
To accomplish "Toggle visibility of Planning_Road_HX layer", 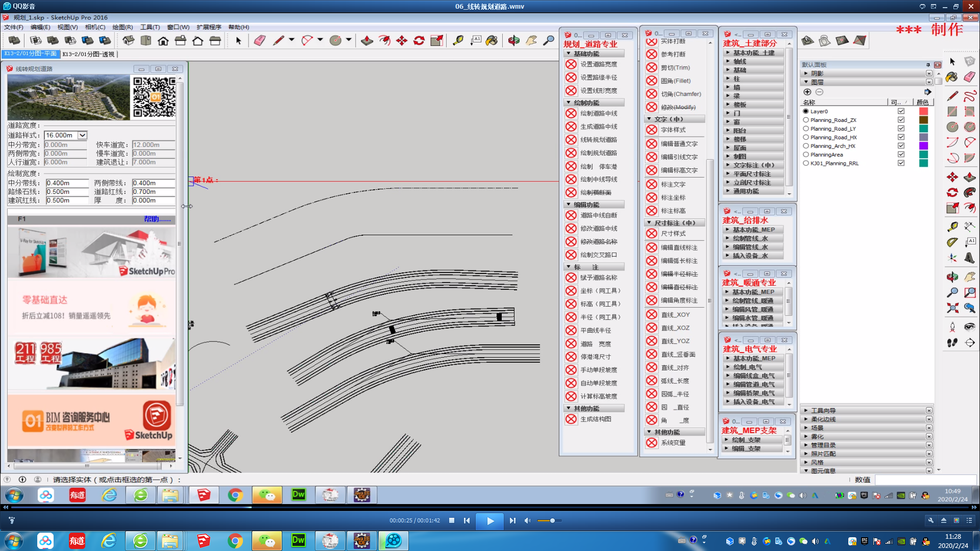I will click(x=901, y=137).
